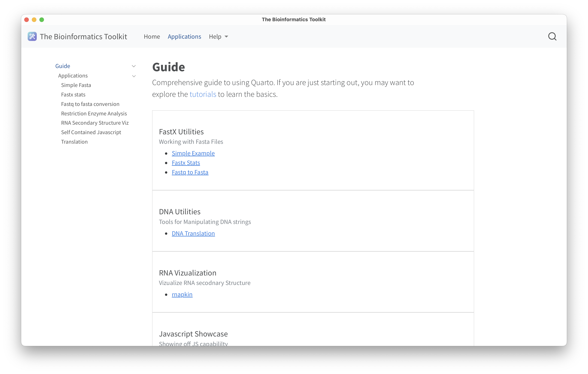
Task: Click the red close window button
Action: coord(27,20)
